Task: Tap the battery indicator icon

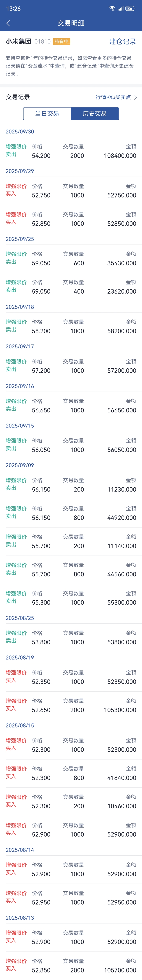Action: click(130, 8)
